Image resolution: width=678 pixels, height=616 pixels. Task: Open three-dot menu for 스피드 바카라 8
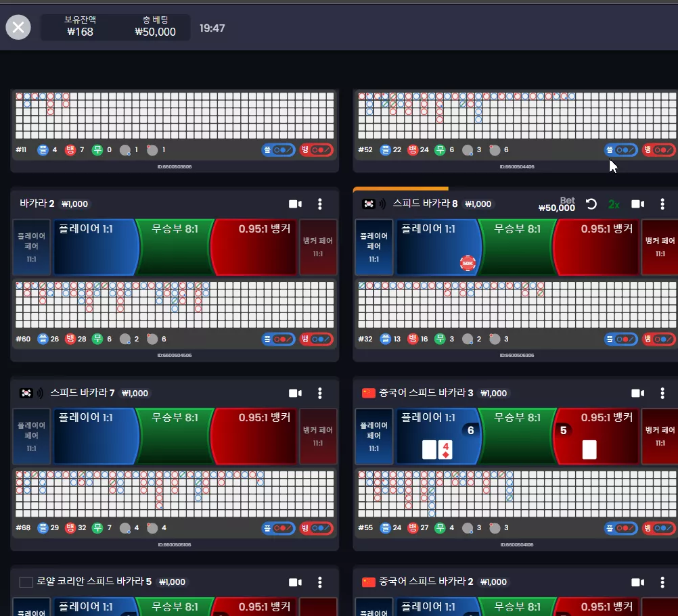coord(662,204)
